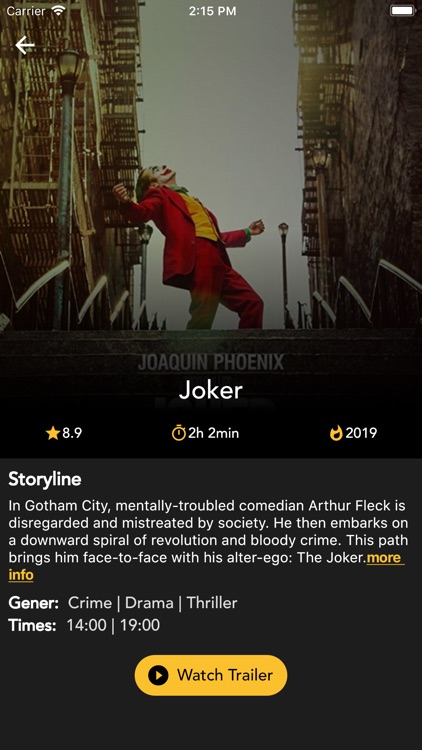Tap the Crime genre label
The width and height of the screenshot is (422, 750).
(x=90, y=603)
